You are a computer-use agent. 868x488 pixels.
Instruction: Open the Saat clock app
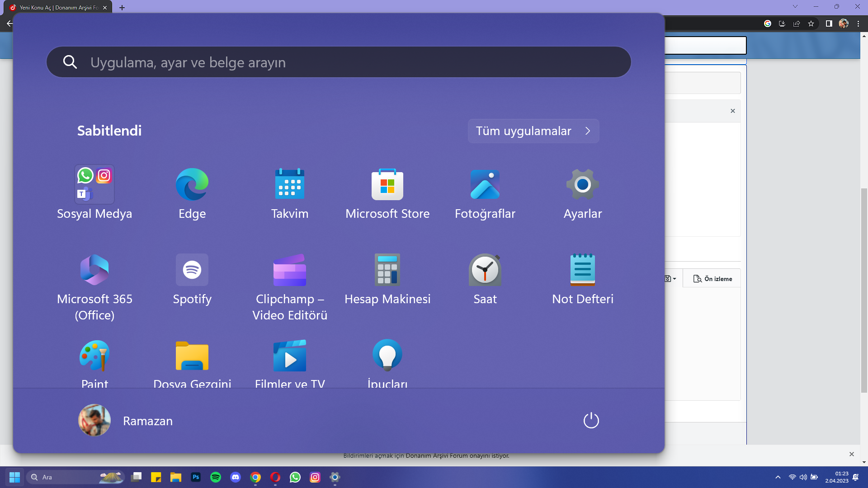[x=485, y=279]
